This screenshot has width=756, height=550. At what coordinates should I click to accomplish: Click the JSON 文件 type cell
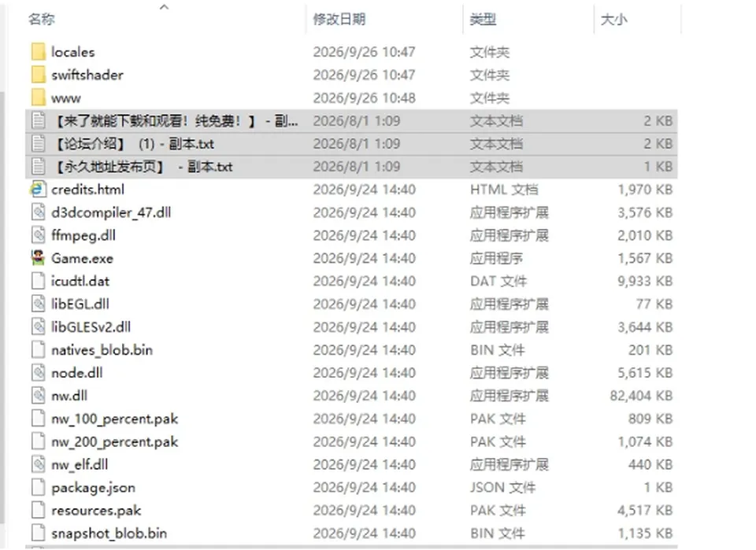coord(503,488)
